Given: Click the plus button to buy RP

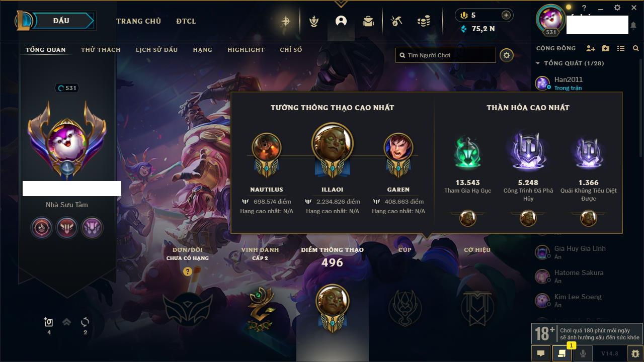Looking at the screenshot, I should pos(506,15).
